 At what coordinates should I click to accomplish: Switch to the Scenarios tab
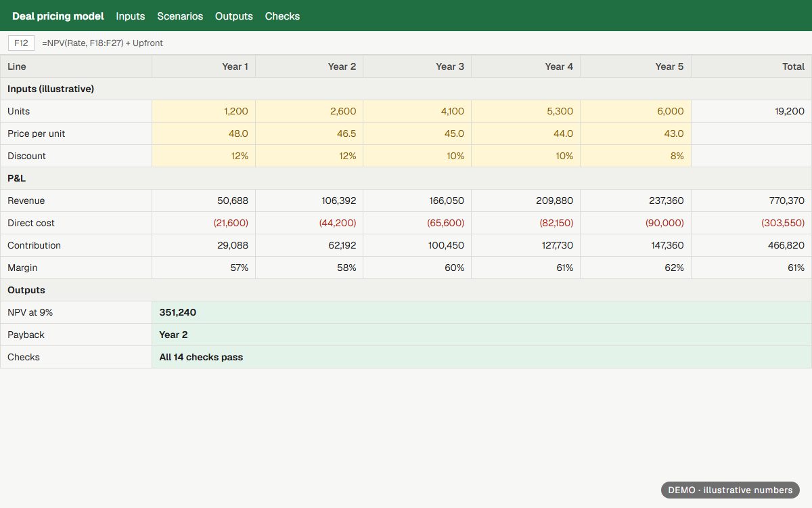click(x=180, y=16)
